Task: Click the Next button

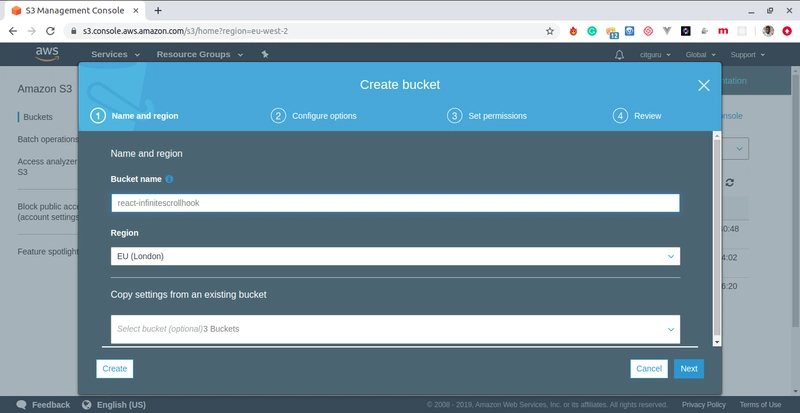Action: 689,369
